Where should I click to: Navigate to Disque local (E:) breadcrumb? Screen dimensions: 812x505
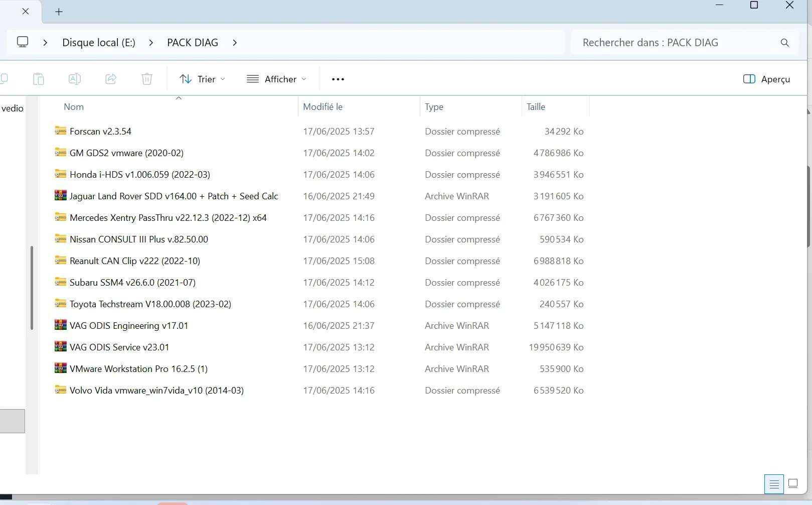point(99,43)
